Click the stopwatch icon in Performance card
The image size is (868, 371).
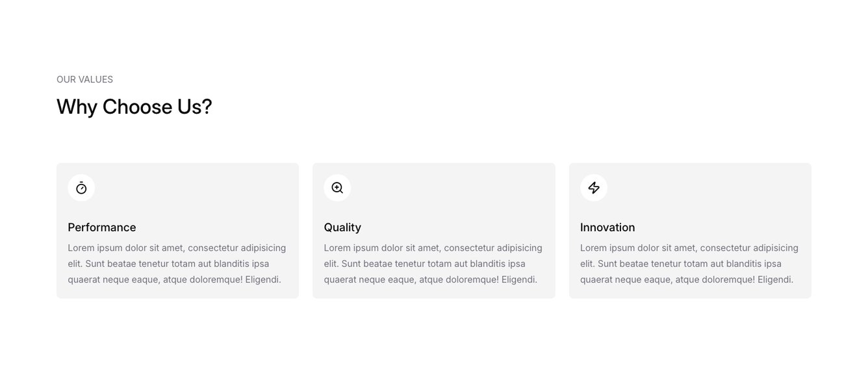(81, 188)
